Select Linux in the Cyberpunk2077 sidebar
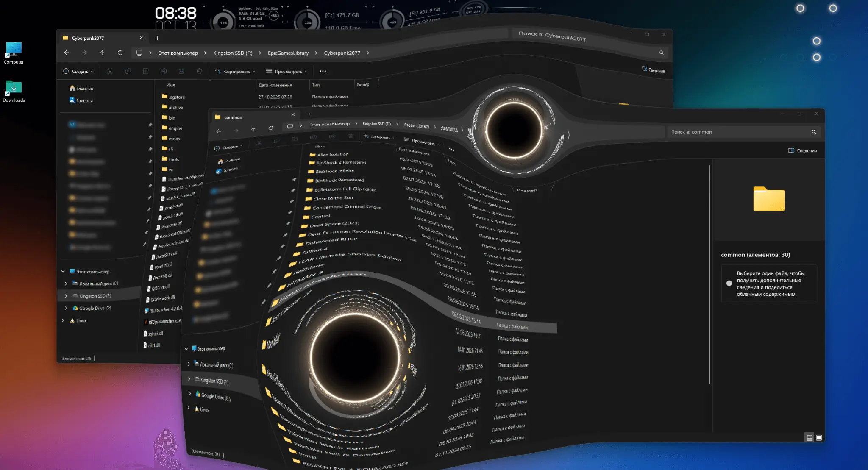Image resolution: width=868 pixels, height=470 pixels. tap(78, 320)
